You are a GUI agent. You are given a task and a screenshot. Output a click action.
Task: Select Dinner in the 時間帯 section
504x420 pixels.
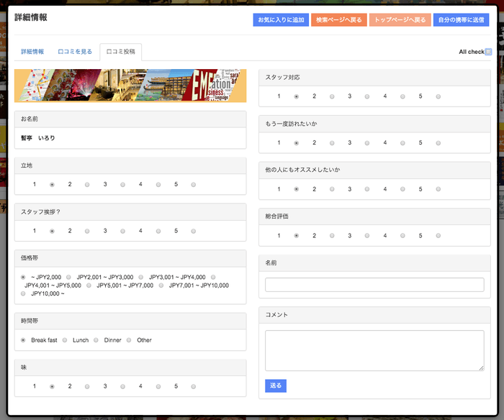coord(97,340)
